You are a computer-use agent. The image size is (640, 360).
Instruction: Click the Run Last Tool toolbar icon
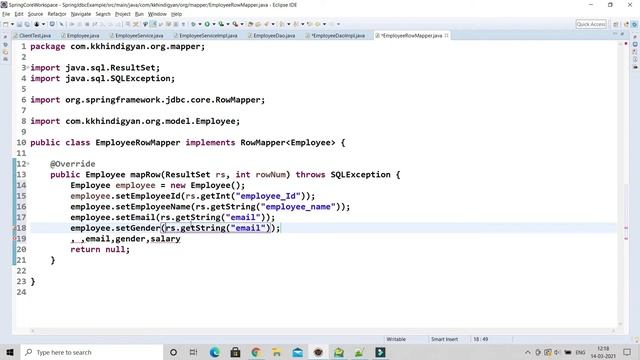point(235,24)
